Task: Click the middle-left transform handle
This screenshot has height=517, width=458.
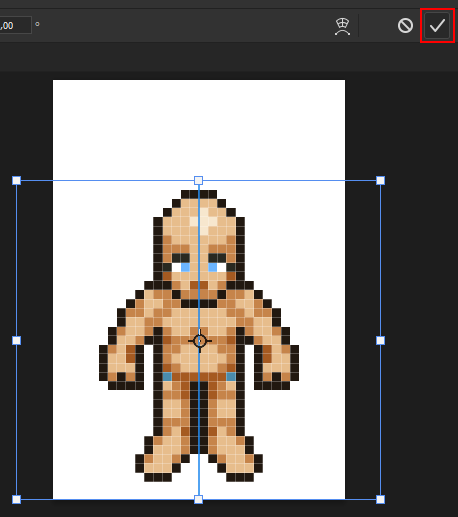Action: (x=16, y=340)
